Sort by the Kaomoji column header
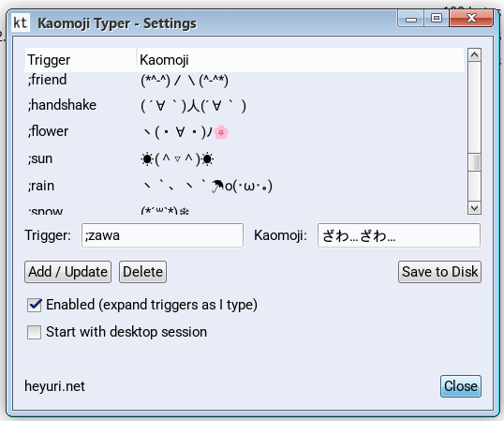Viewport: 504px width, 421px height. [x=301, y=60]
